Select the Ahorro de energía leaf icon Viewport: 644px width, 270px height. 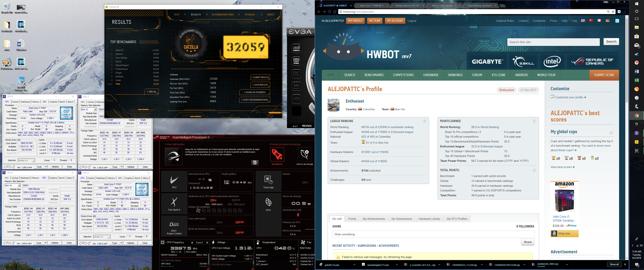pyautogui.click(x=305, y=154)
